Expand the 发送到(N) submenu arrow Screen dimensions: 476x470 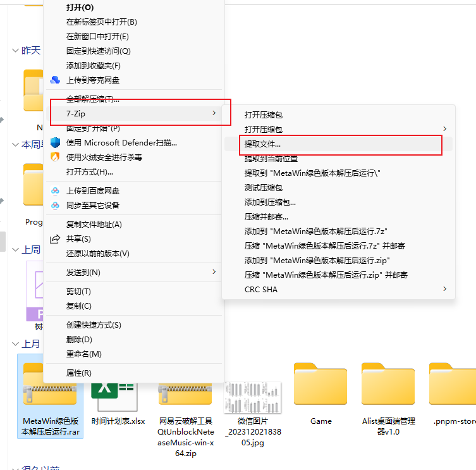point(214,271)
